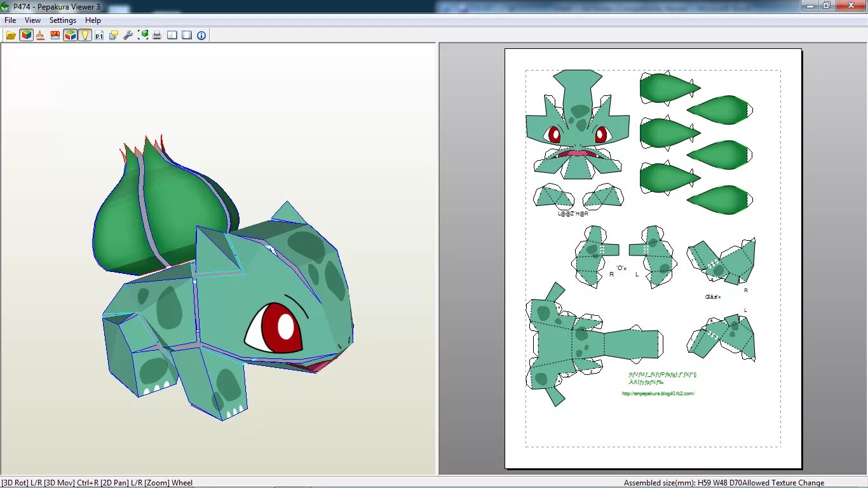Click the green cube fit-to-view icon
This screenshot has width=868, height=488.
pyautogui.click(x=143, y=36)
